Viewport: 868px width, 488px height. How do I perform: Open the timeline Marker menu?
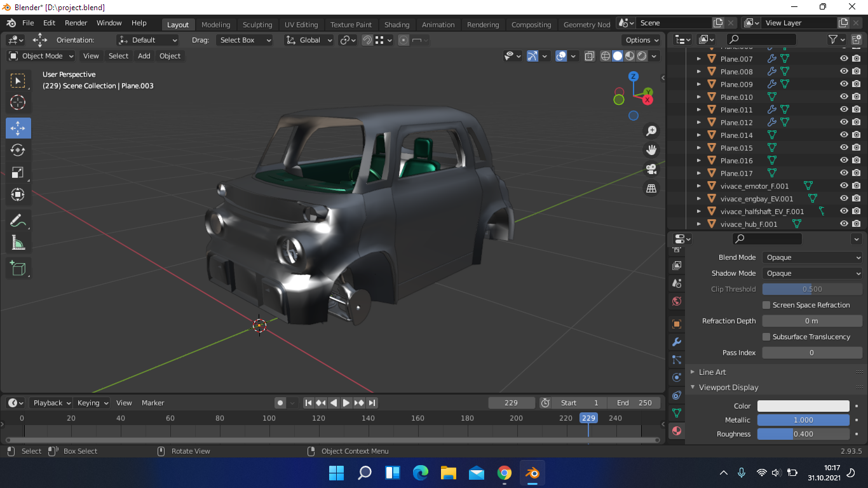pos(153,403)
